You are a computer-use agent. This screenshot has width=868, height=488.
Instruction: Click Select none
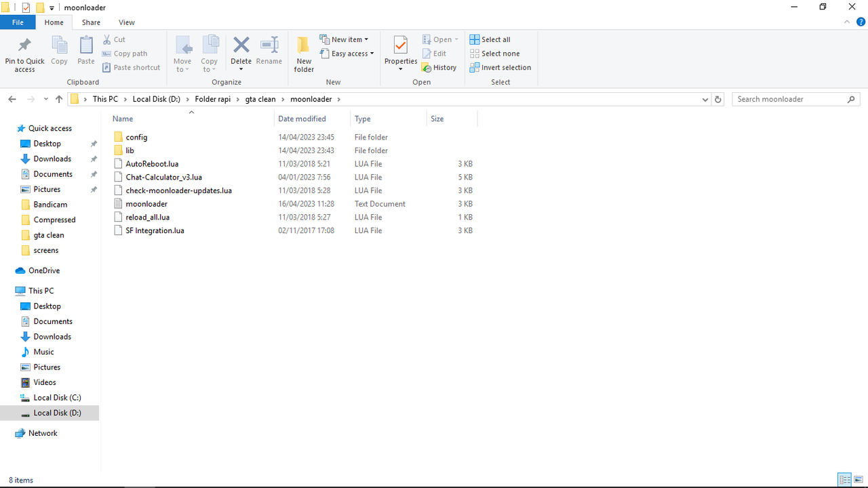(495, 54)
